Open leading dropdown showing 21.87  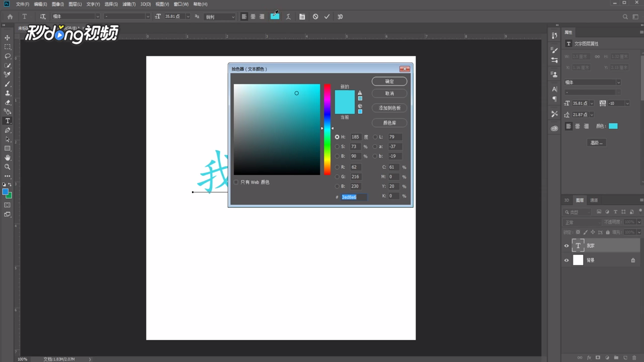pos(591,115)
